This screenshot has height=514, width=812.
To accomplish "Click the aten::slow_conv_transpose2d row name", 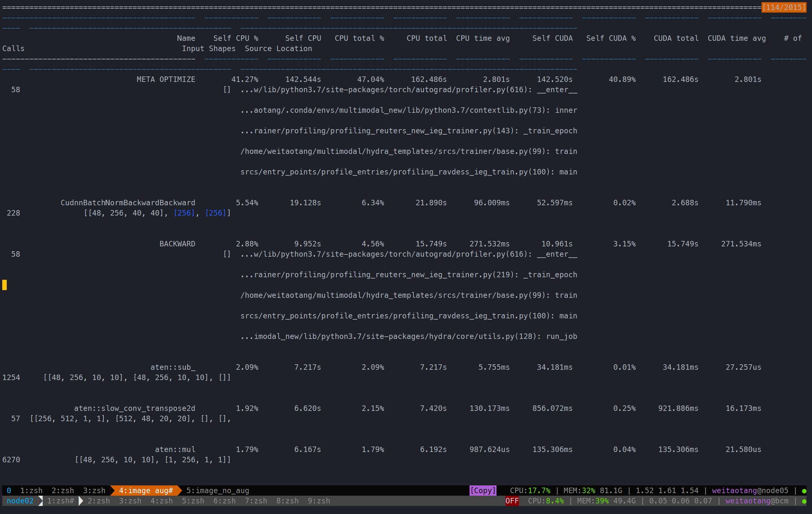I will pos(134,408).
